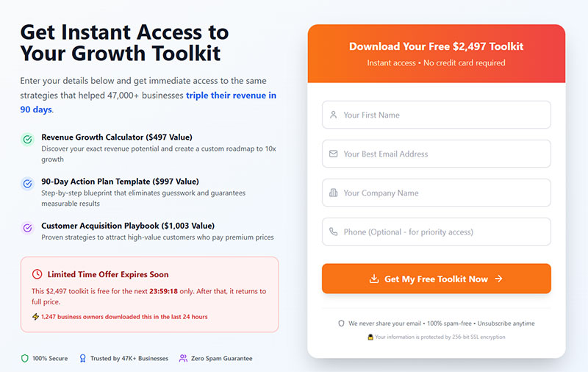Screen dimensions: 588x372
Task: Click the people icon by Zero Spam Guarantee
Action: (x=183, y=358)
